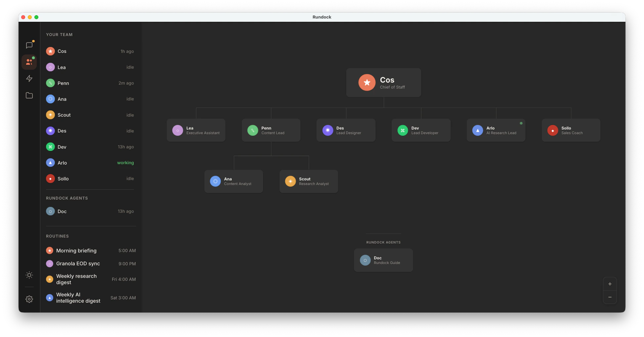Select 'Lead Developer' role text
This screenshot has height=337, width=644.
tap(425, 133)
